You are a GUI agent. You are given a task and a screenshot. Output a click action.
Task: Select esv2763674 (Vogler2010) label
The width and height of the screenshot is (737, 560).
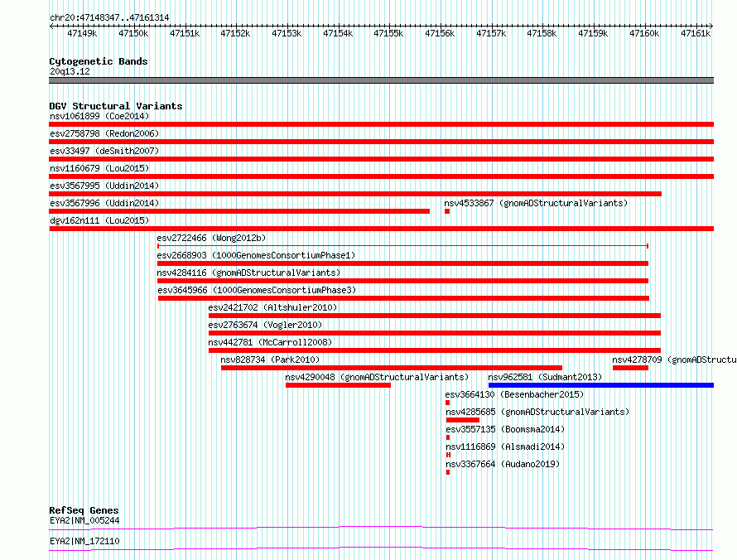pyautogui.click(x=265, y=325)
